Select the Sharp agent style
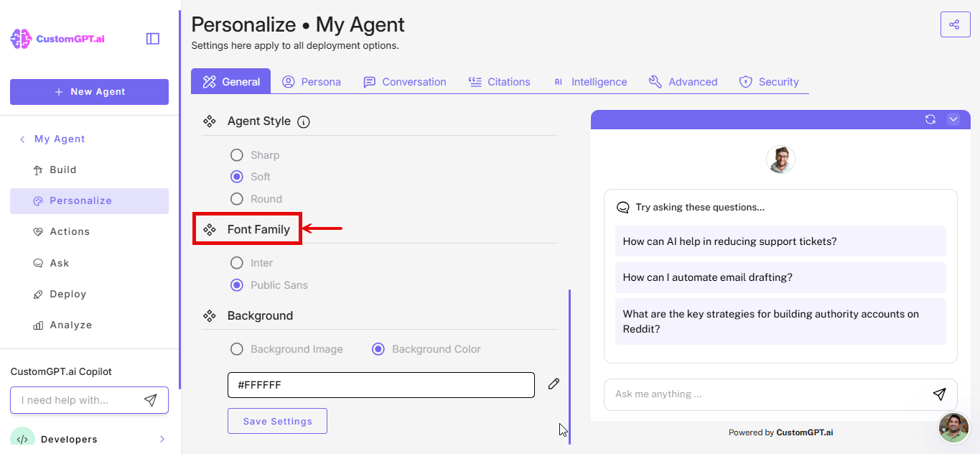This screenshot has width=980, height=454. point(237,154)
